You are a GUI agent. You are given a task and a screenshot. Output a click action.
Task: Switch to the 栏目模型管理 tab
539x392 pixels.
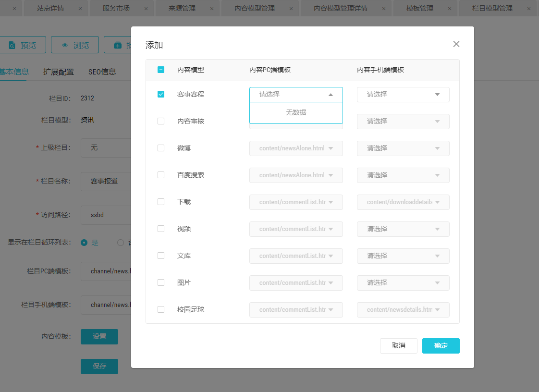click(x=492, y=9)
